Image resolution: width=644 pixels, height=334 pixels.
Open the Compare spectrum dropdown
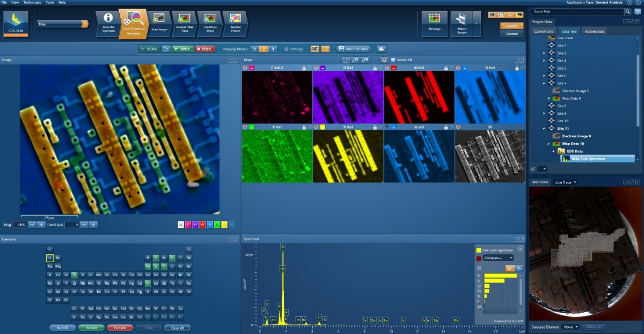(x=498, y=258)
